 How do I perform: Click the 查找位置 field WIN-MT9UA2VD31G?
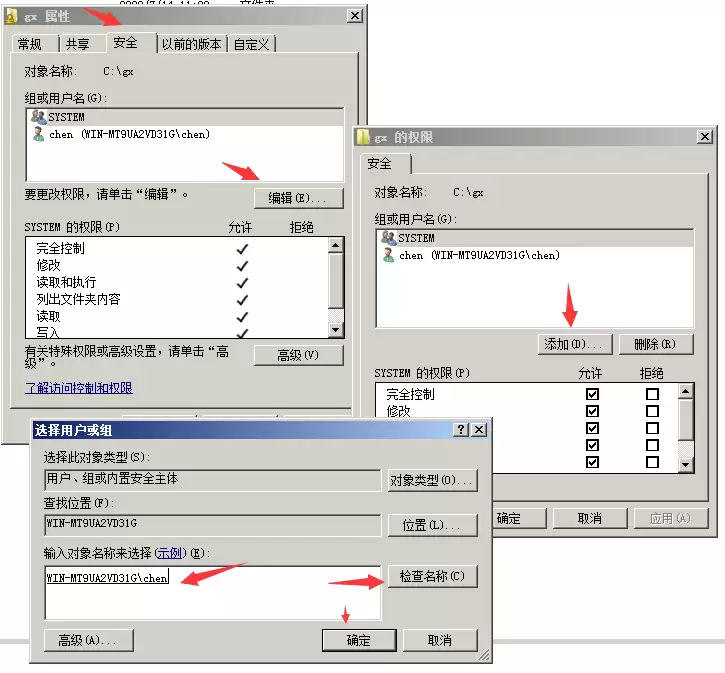coord(213,525)
